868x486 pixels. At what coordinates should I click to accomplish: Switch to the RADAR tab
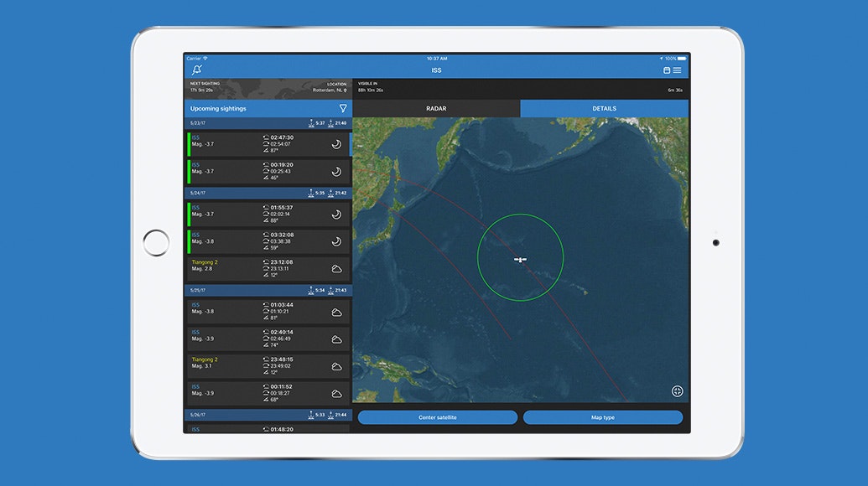click(x=437, y=108)
